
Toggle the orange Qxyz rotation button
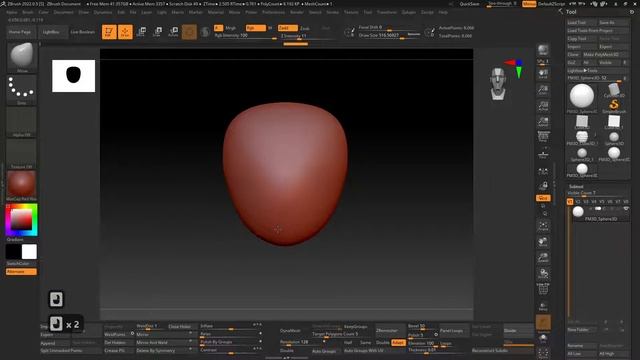(x=543, y=198)
